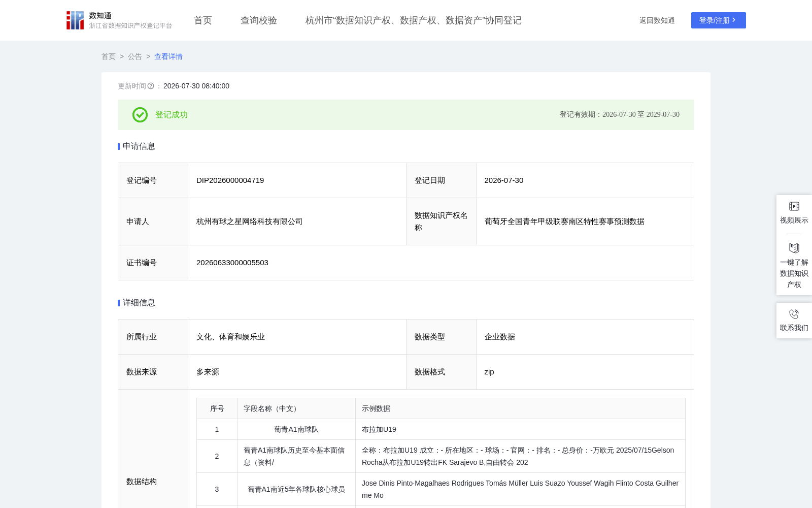Click the update time 2026-07-30 08:40:00

click(196, 86)
